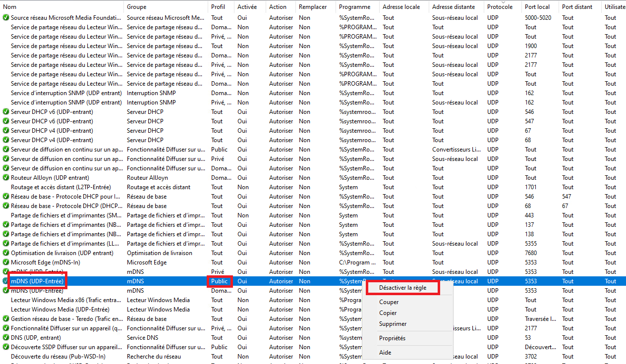
Task: Click the Port local column header
Action: point(537,7)
